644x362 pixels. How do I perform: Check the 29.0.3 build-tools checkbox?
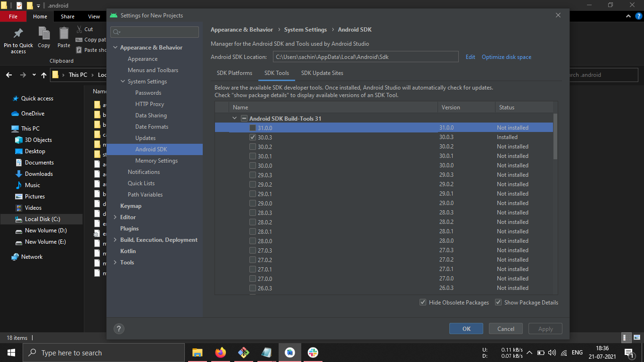[253, 175]
